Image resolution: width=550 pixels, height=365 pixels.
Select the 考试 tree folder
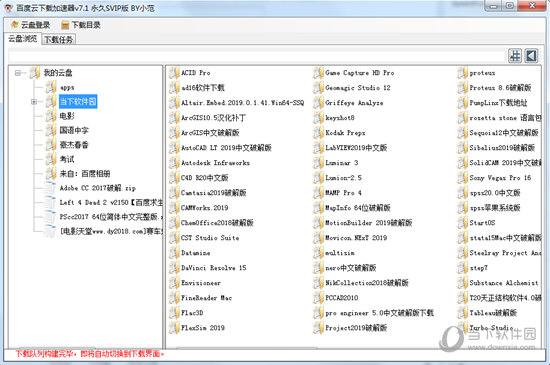67,159
